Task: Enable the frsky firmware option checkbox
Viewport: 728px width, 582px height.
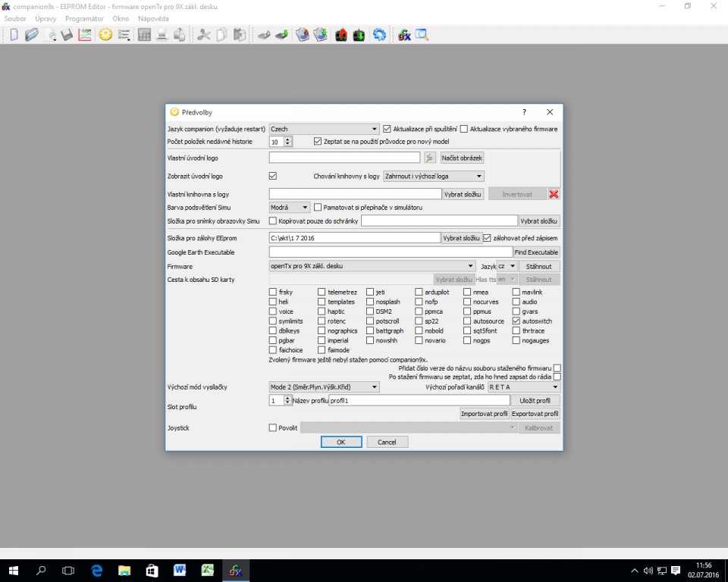Action: 273,292
